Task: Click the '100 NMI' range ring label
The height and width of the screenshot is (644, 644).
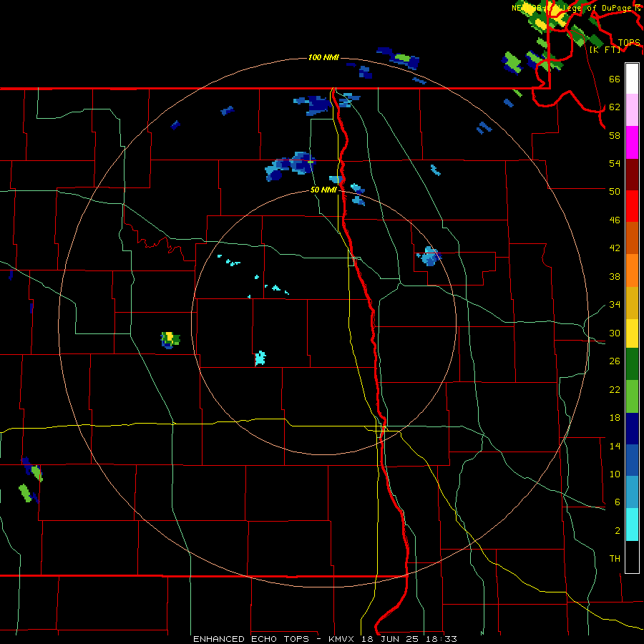Action: tap(323, 57)
